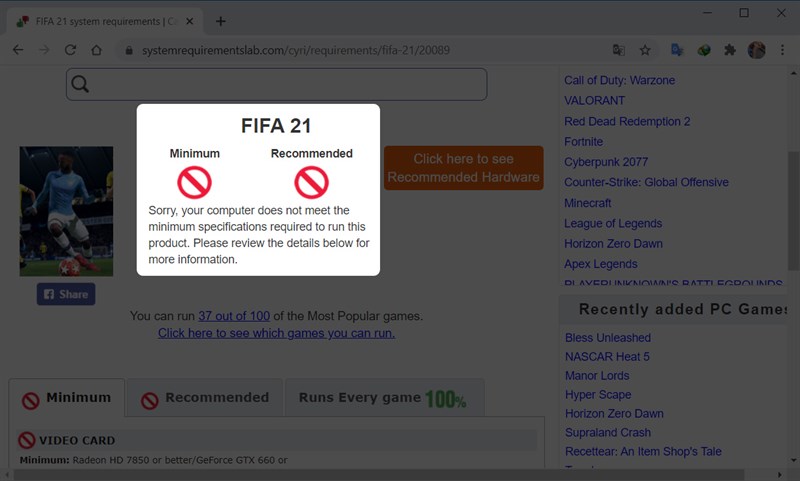Screen dimensions: 800x481
Task: Click the Recommended Hardware orange button
Action: click(x=463, y=168)
